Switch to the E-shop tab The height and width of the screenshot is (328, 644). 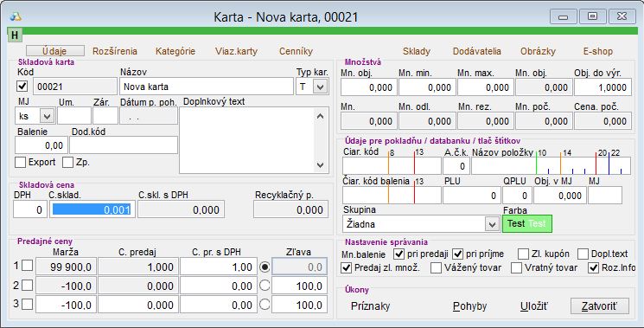[x=597, y=51]
